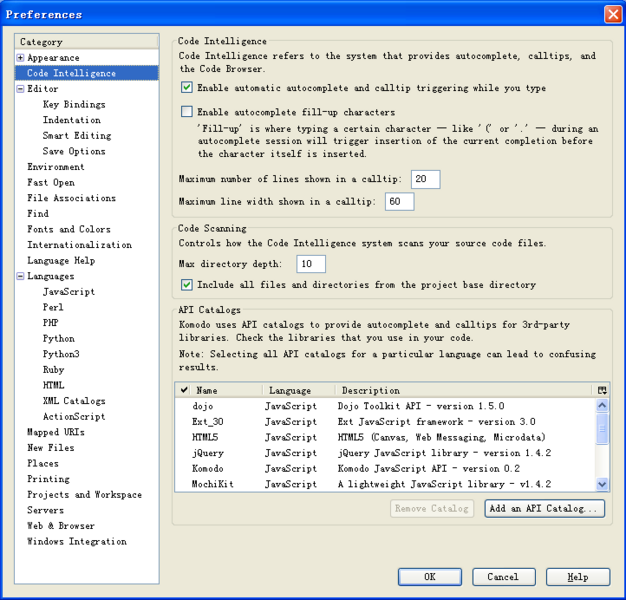Image resolution: width=626 pixels, height=600 pixels.
Task: Sort API catalogs by Name column
Action: pos(227,390)
